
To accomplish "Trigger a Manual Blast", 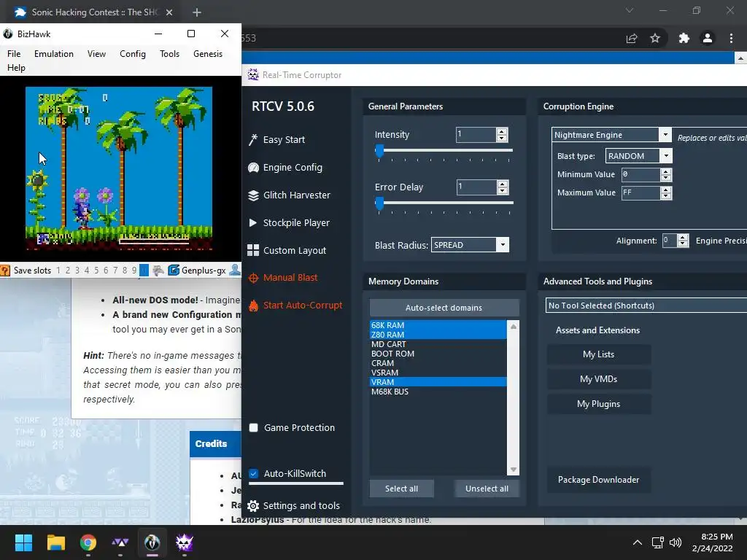I will click(283, 278).
